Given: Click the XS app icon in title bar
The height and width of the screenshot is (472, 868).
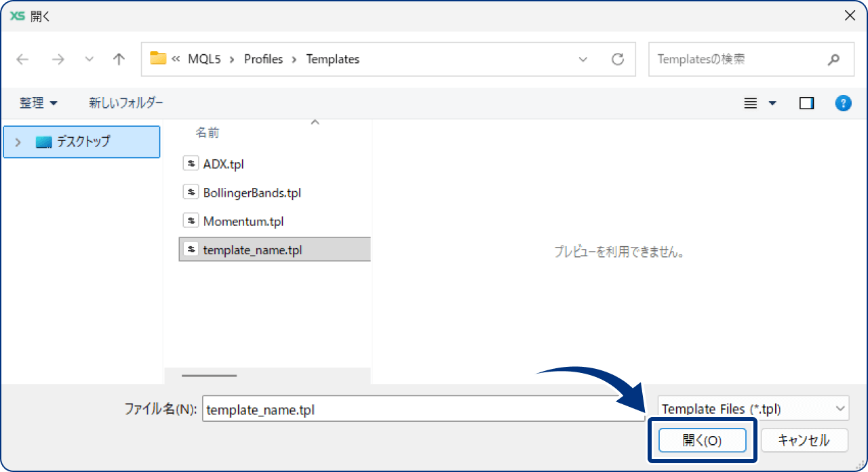Looking at the screenshot, I should tap(18, 16).
